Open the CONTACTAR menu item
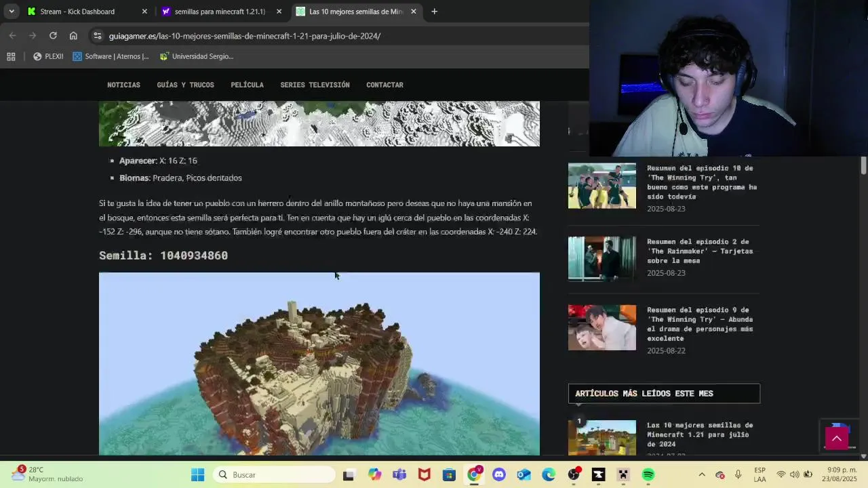The image size is (868, 488). 384,85
